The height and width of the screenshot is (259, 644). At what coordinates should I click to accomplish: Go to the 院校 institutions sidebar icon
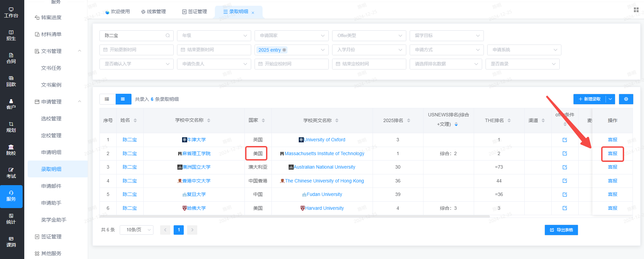11,150
